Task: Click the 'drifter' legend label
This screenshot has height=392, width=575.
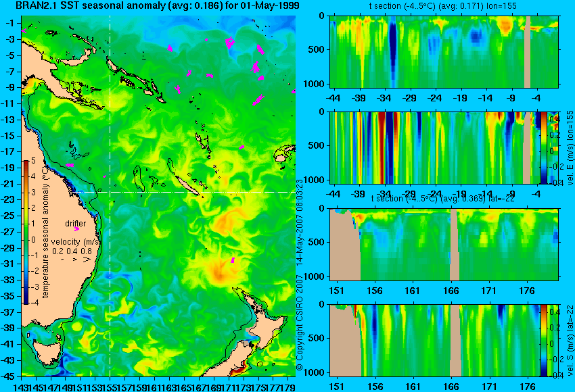Action: click(76, 224)
